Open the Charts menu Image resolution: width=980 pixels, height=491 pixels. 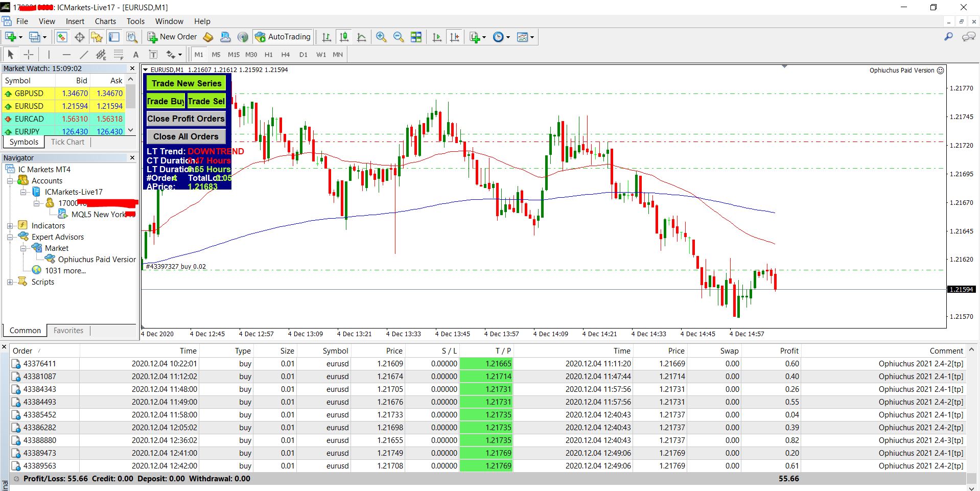coord(105,21)
